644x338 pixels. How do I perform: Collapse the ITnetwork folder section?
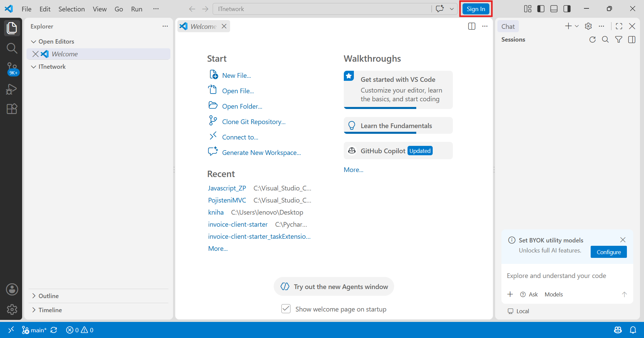tap(98, 66)
